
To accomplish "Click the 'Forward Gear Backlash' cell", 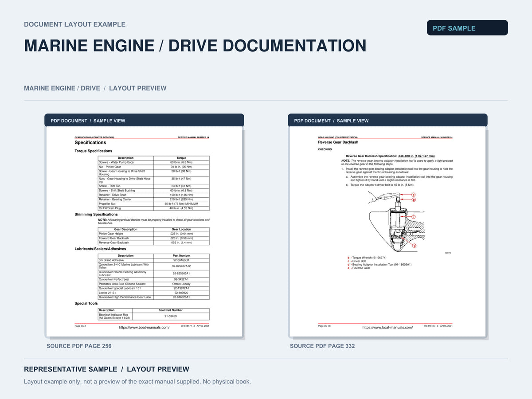I will coord(125,238).
